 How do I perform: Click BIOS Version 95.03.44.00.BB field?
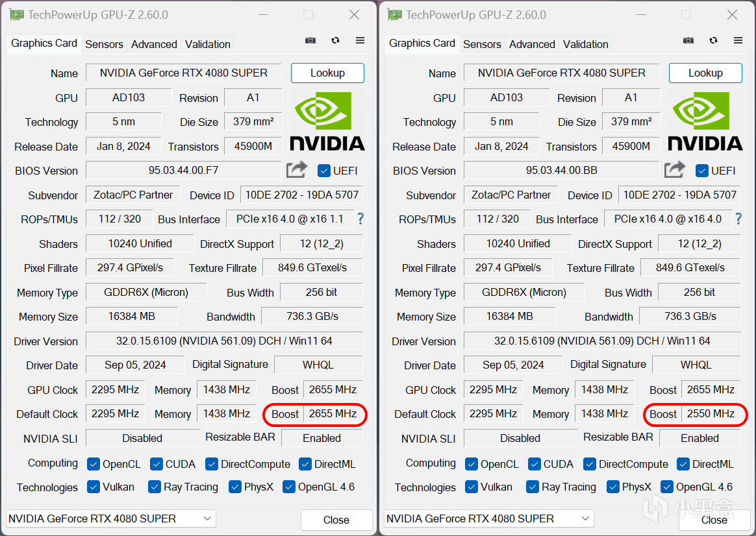point(562,170)
